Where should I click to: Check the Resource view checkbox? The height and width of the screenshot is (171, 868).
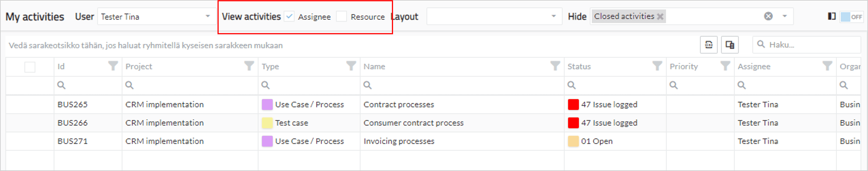click(341, 16)
